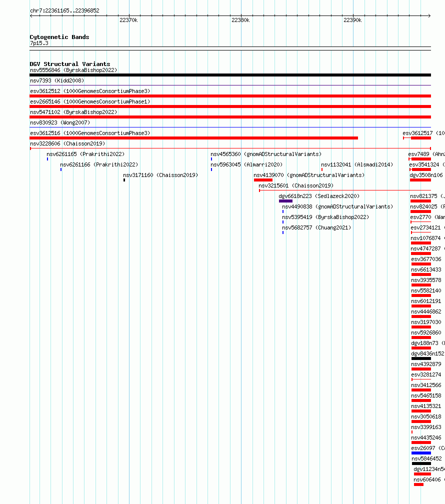Click nsv5395419 (ByrskaBishop2022) label

click(325, 217)
